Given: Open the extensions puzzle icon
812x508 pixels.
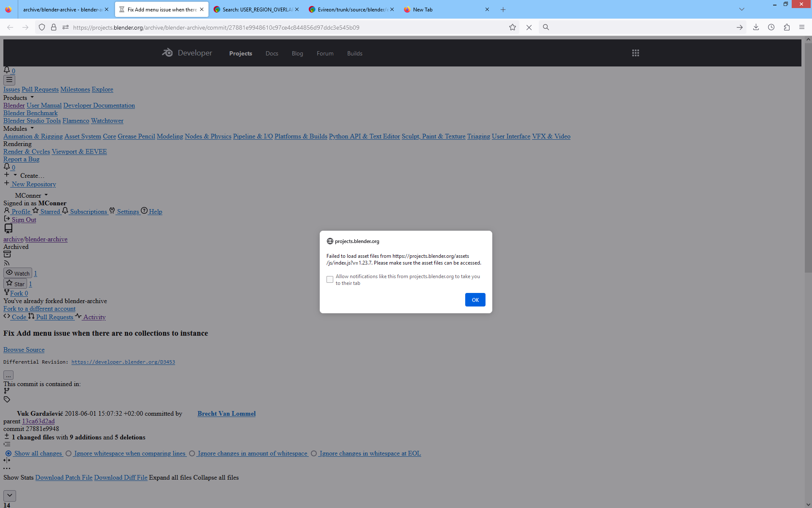Looking at the screenshot, I should 787,27.
